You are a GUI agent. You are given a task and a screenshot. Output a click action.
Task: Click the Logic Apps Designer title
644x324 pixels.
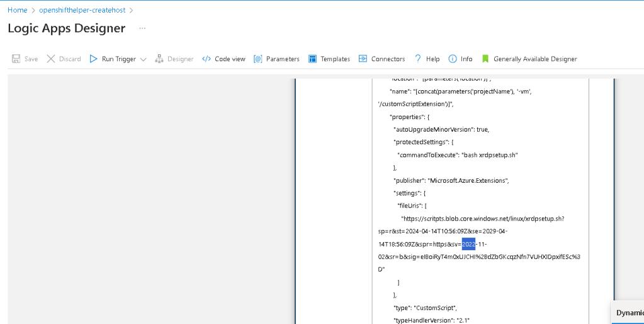tap(67, 28)
